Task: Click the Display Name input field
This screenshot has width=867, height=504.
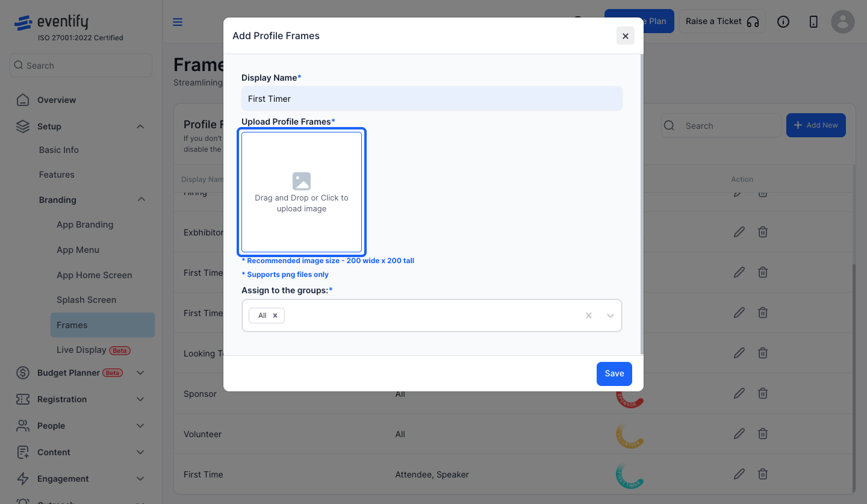Action: pos(432,99)
